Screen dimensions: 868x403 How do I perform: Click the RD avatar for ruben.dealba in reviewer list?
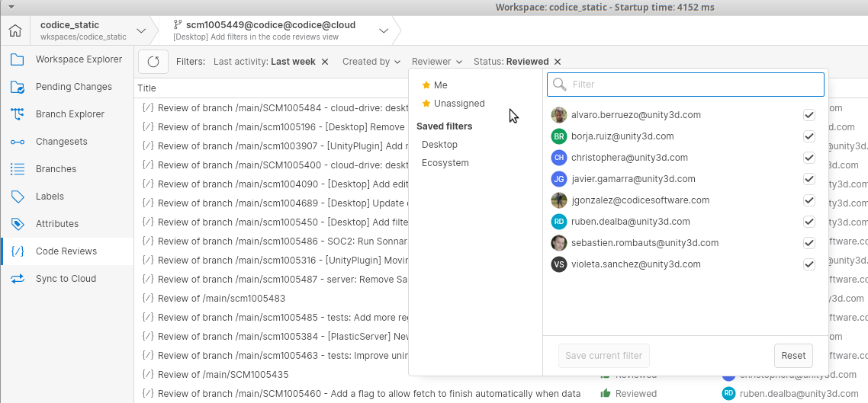[559, 222]
